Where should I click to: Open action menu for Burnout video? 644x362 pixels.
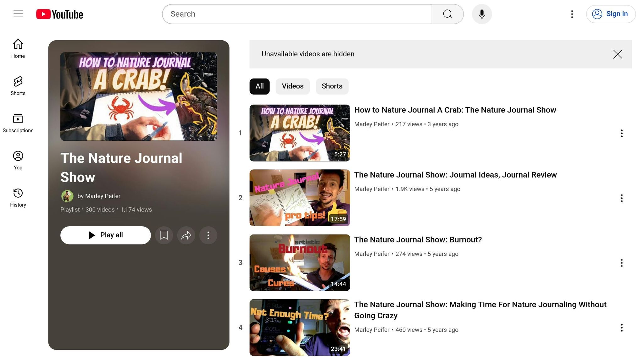[621, 263]
